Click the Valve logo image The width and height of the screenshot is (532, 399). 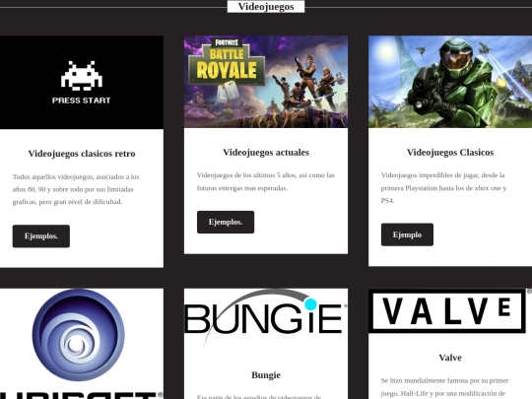click(x=450, y=310)
